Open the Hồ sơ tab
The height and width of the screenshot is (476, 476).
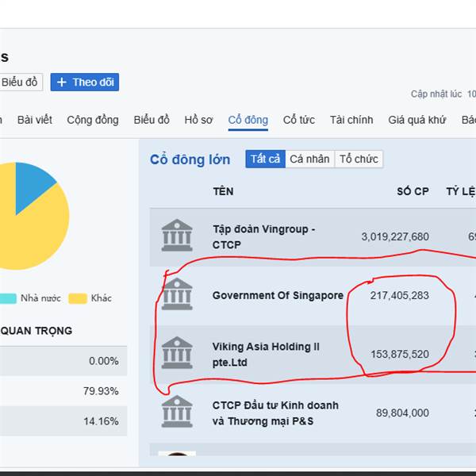click(198, 120)
